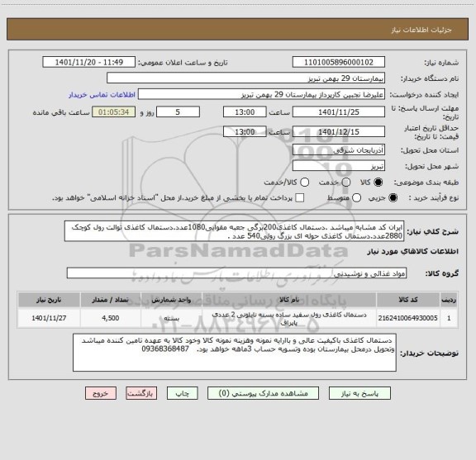Viewport: 476px width, 460px height.
Task: Click the ردیف column header
Action: (x=449, y=300)
